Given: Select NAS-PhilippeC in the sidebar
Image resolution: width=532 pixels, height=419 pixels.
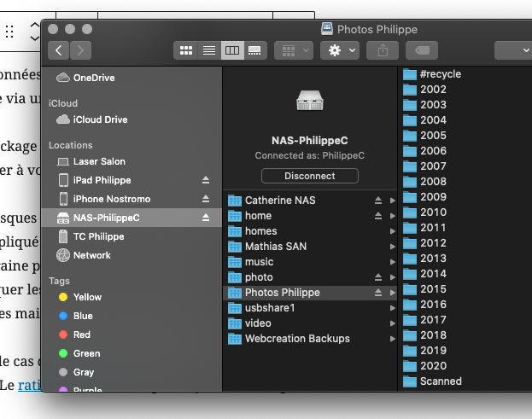Looking at the screenshot, I should click(132, 218).
